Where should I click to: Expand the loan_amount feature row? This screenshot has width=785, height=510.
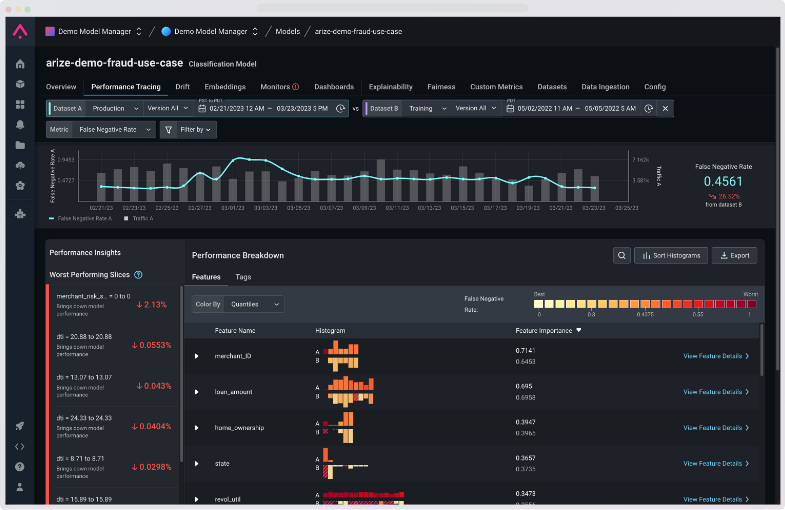click(197, 392)
